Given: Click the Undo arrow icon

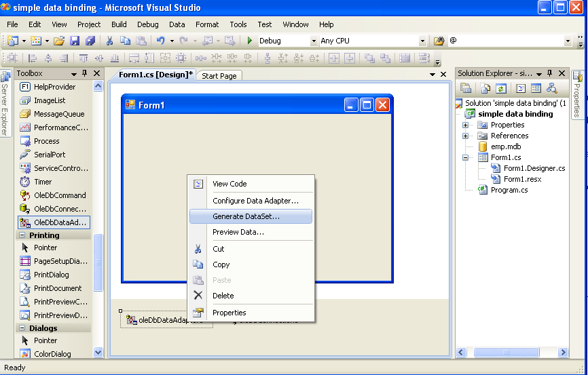Looking at the screenshot, I should pos(161,41).
